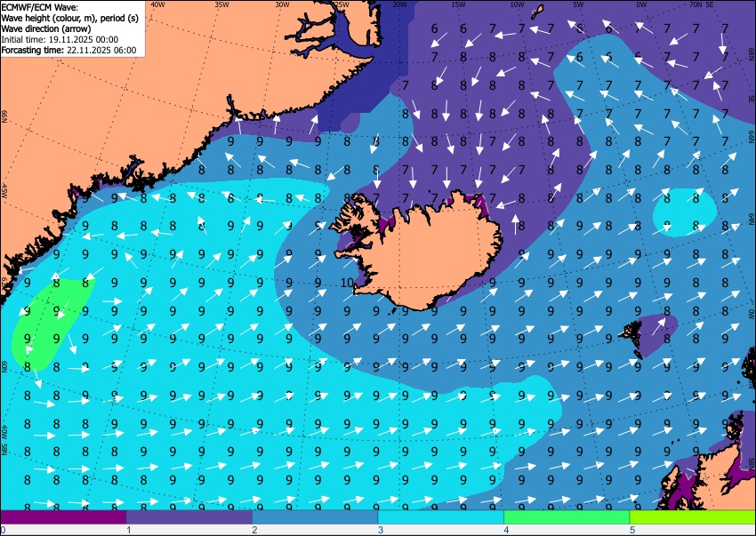Click "Wave height (colour, m), period (s)" line
The image size is (756, 536).
pyautogui.click(x=70, y=18)
